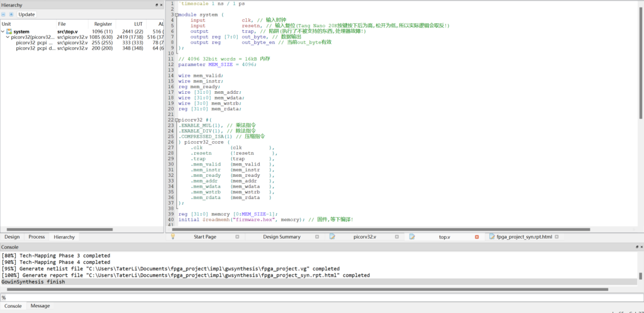Expand all hierarchy units with the plus icon

point(11,14)
